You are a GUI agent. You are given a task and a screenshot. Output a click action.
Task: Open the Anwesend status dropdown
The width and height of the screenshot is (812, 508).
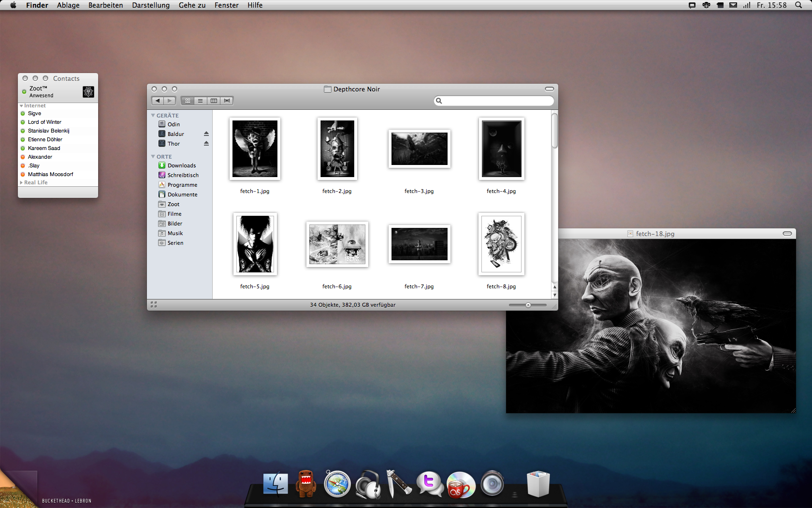coord(42,96)
